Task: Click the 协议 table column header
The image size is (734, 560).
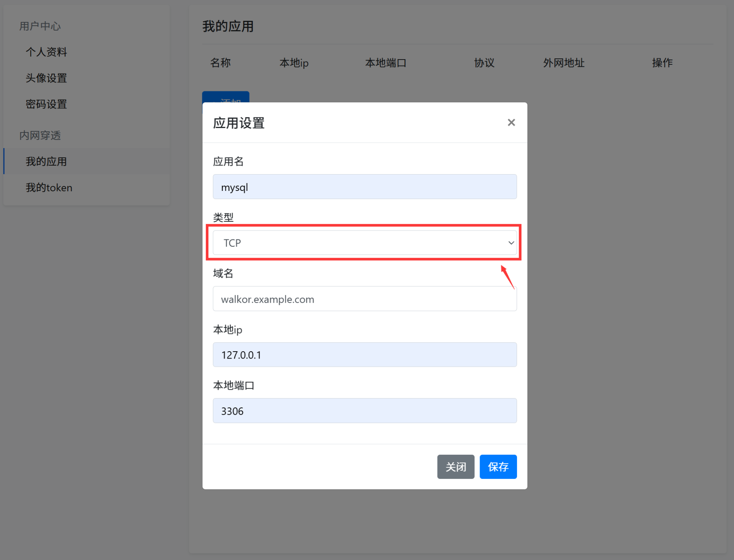Action: click(484, 63)
